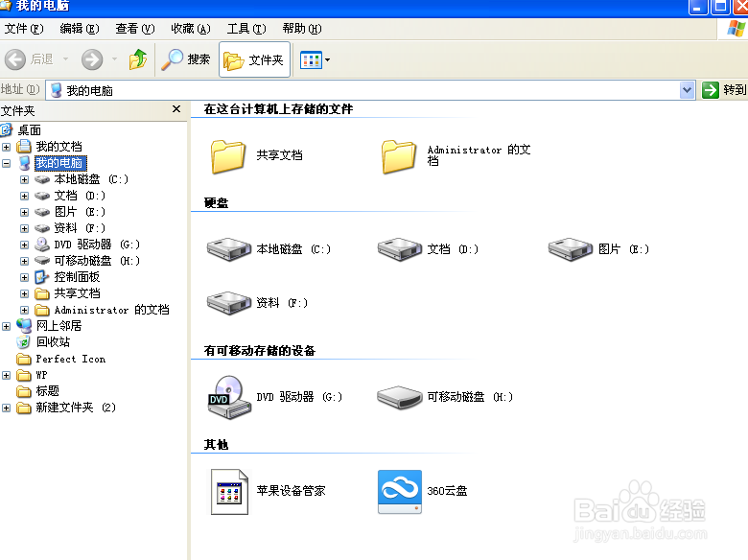748x560 pixels.
Task: Click the Forward green arrow icon
Action: pos(92,59)
